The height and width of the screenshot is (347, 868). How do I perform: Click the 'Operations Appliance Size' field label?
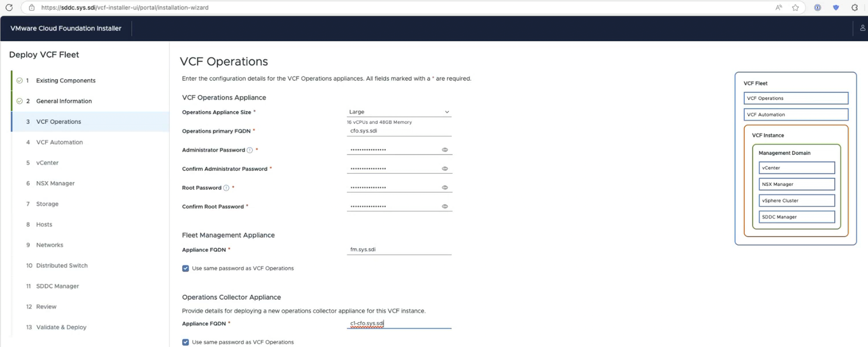point(217,113)
